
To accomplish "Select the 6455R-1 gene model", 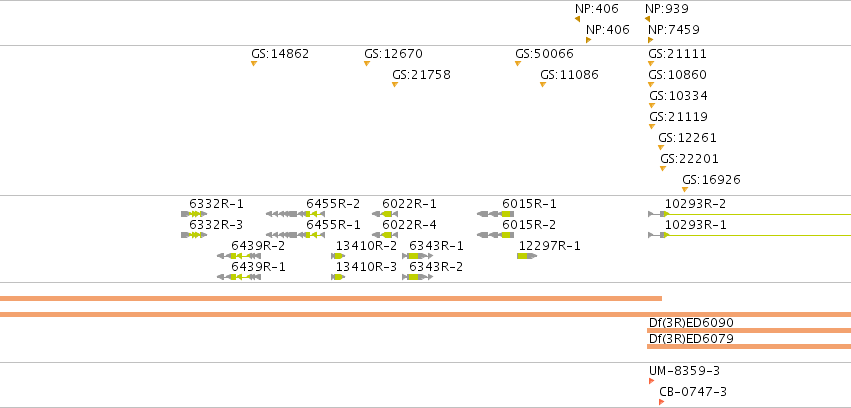I will coord(295,235).
